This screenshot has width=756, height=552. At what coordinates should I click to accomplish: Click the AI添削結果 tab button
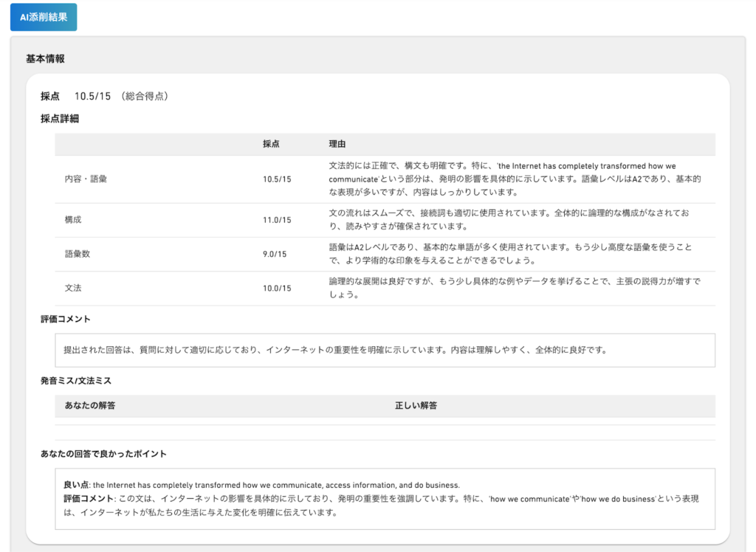click(44, 17)
